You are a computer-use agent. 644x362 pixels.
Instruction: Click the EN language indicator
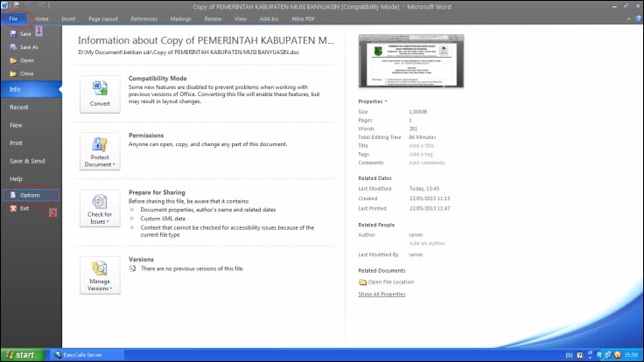pos(569,355)
